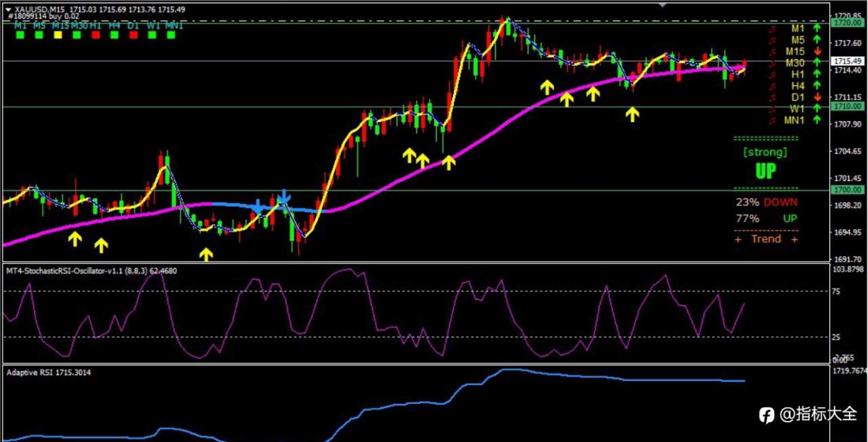
Task: Click the 1710.00 price level tag
Action: tap(848, 106)
